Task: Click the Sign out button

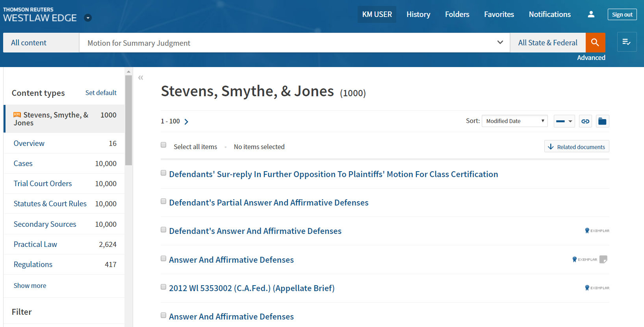Action: tap(622, 14)
